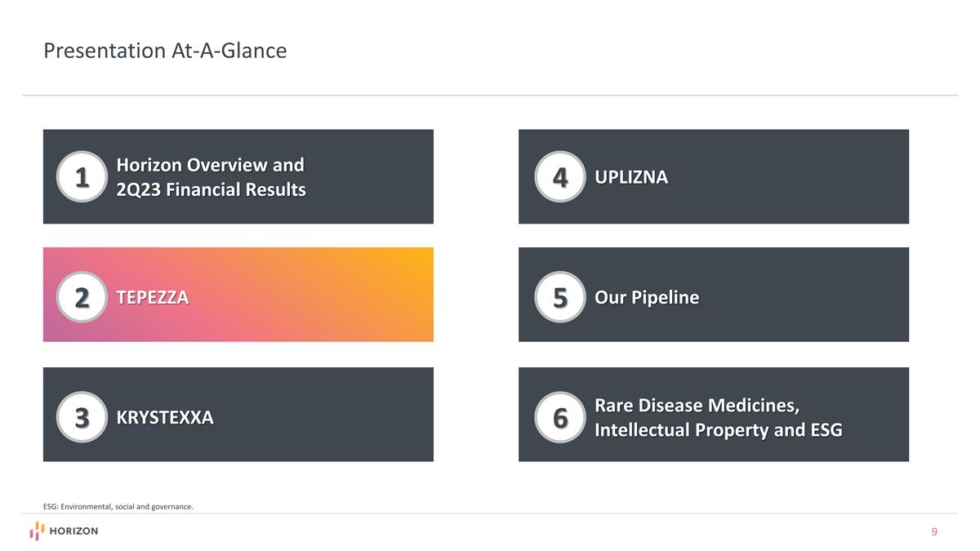Click the number 4 circle badge

click(560, 176)
